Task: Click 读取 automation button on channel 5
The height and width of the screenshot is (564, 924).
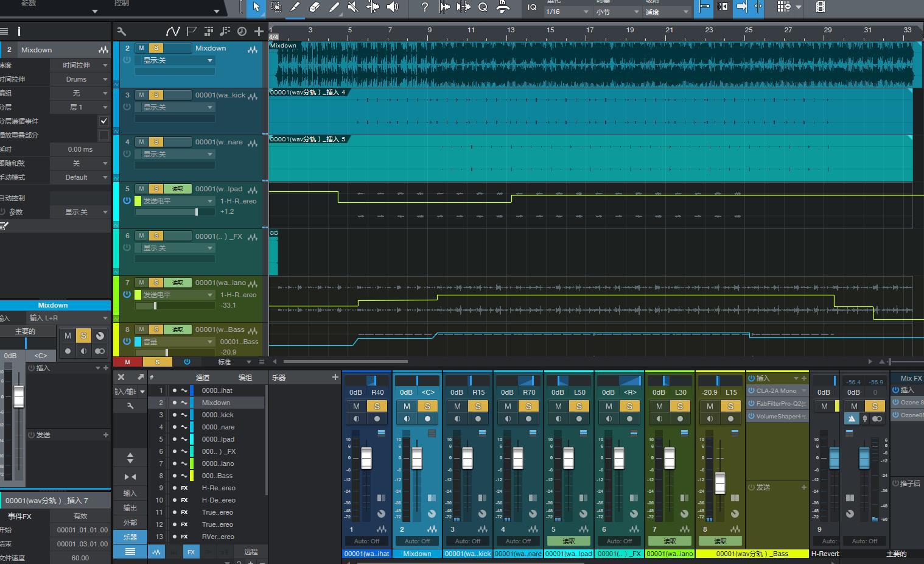Action: pyautogui.click(x=569, y=541)
